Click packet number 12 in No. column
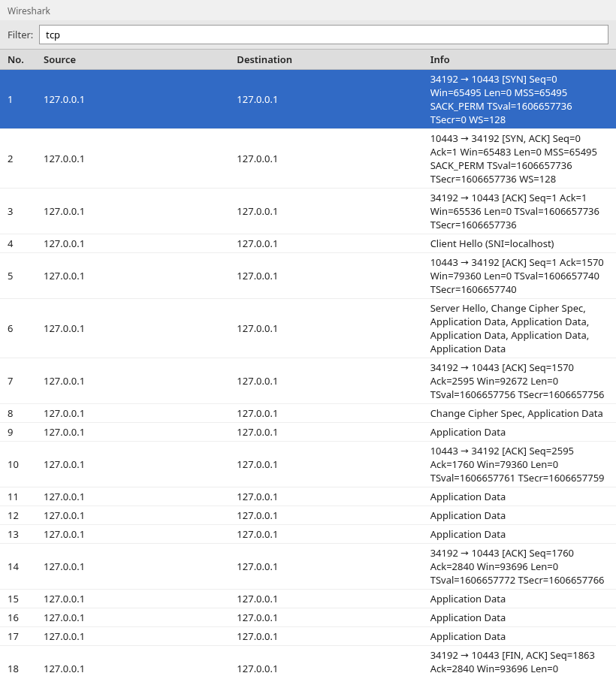616x676 pixels. pyautogui.click(x=13, y=515)
